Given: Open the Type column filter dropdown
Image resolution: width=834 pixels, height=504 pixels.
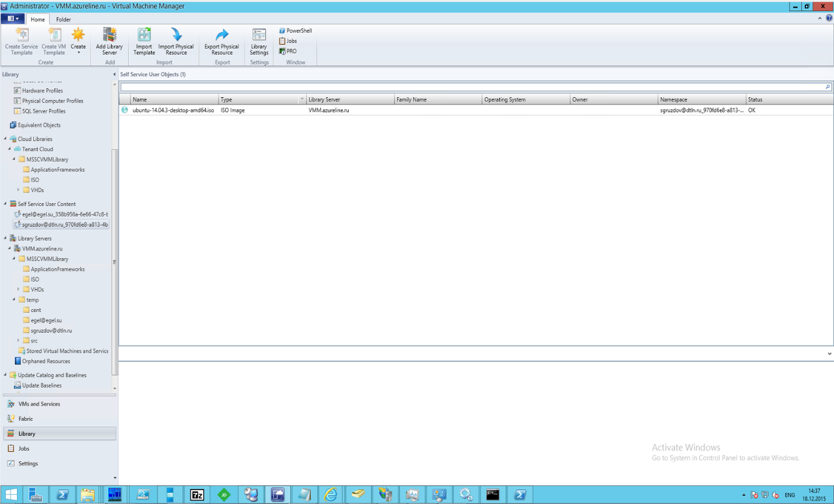Looking at the screenshot, I should pyautogui.click(x=302, y=100).
